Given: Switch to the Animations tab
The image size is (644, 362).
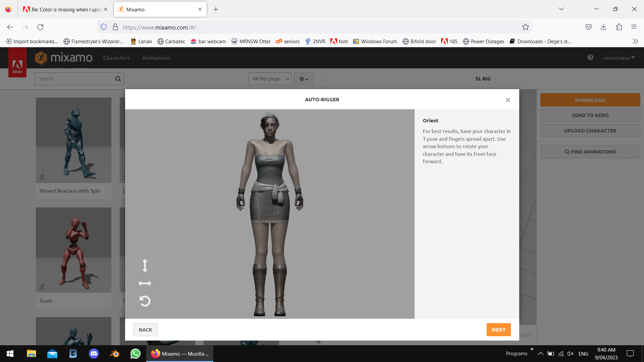Looking at the screenshot, I should point(156,57).
